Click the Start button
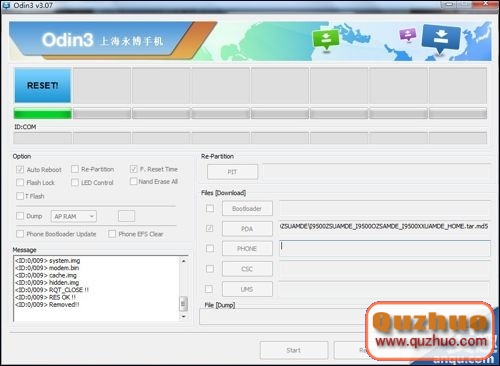Image resolution: width=500 pixels, height=366 pixels. pyautogui.click(x=294, y=350)
